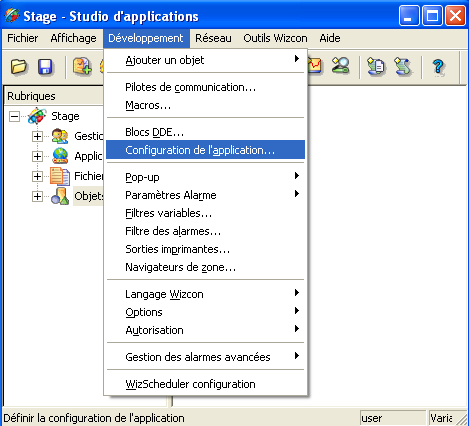469x426 pixels.
Task: Expand the Objets tree node
Action: click(37, 196)
